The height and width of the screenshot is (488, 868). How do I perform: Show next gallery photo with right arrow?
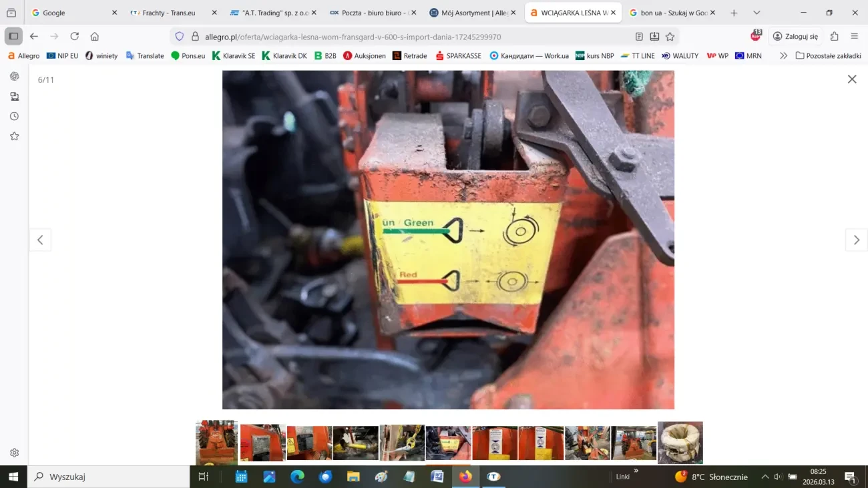pyautogui.click(x=856, y=240)
